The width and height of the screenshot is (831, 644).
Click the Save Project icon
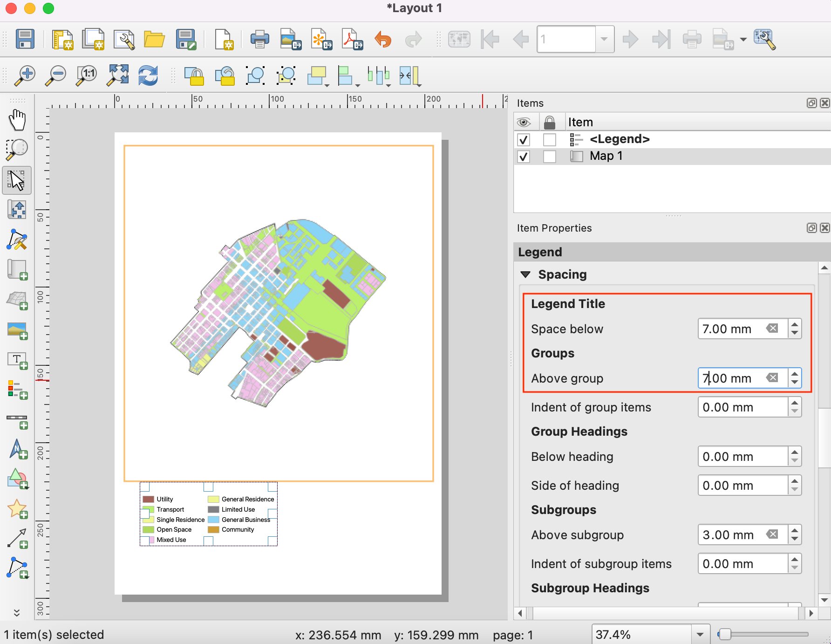25,39
